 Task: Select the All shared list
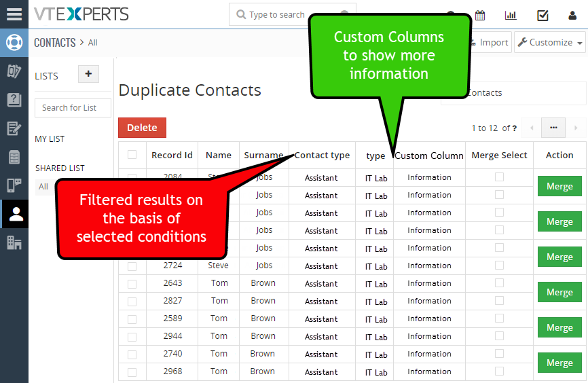(x=43, y=187)
